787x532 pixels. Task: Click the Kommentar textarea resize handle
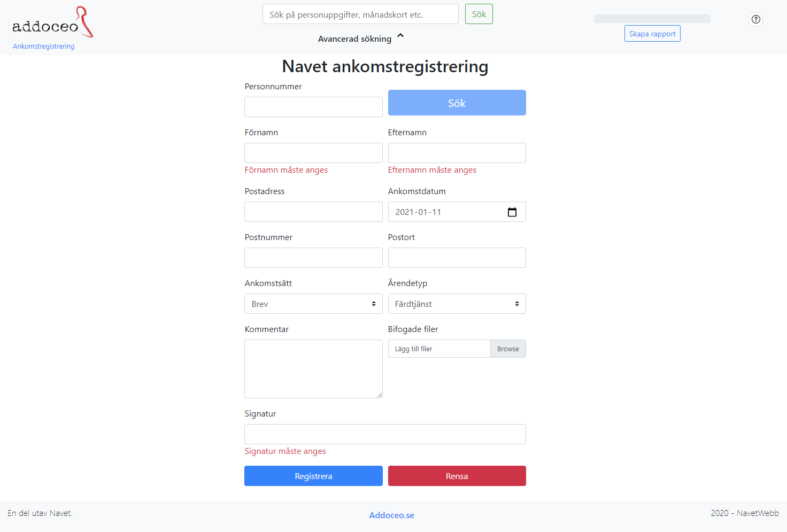coord(380,395)
